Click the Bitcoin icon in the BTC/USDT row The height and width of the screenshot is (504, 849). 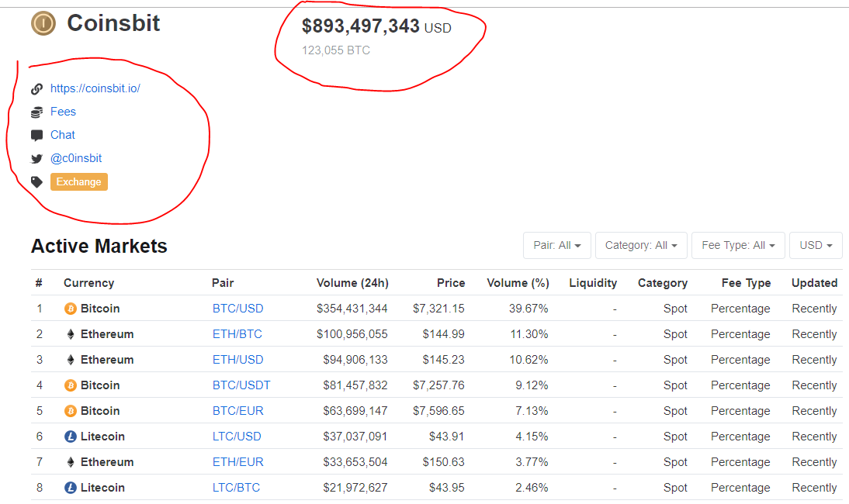(71, 385)
